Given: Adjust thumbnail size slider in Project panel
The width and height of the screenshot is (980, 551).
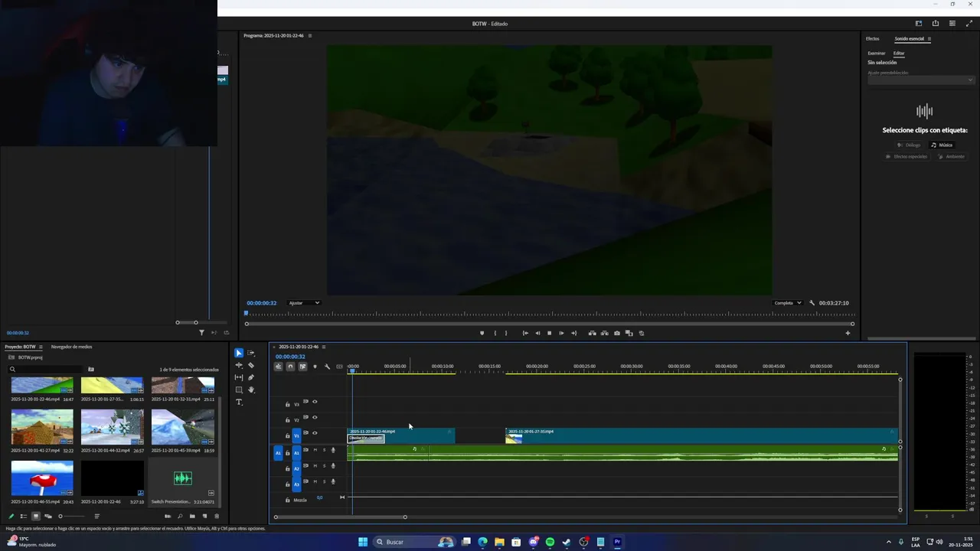Looking at the screenshot, I should [x=71, y=516].
